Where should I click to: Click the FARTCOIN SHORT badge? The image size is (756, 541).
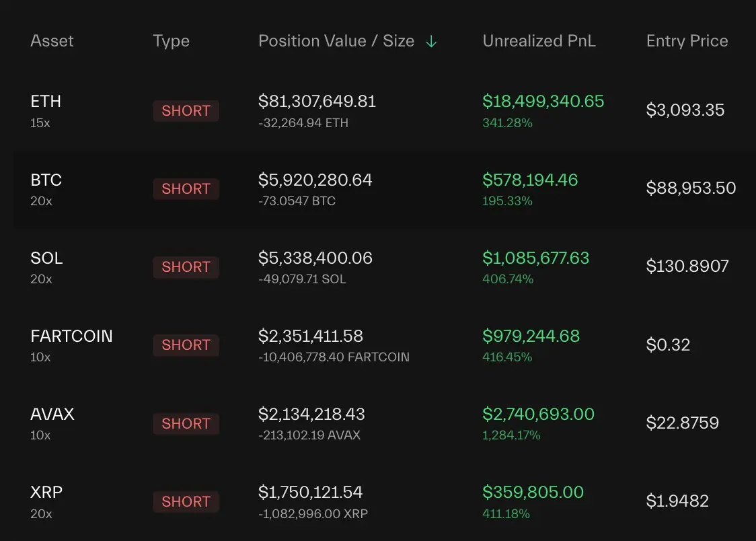[186, 345]
